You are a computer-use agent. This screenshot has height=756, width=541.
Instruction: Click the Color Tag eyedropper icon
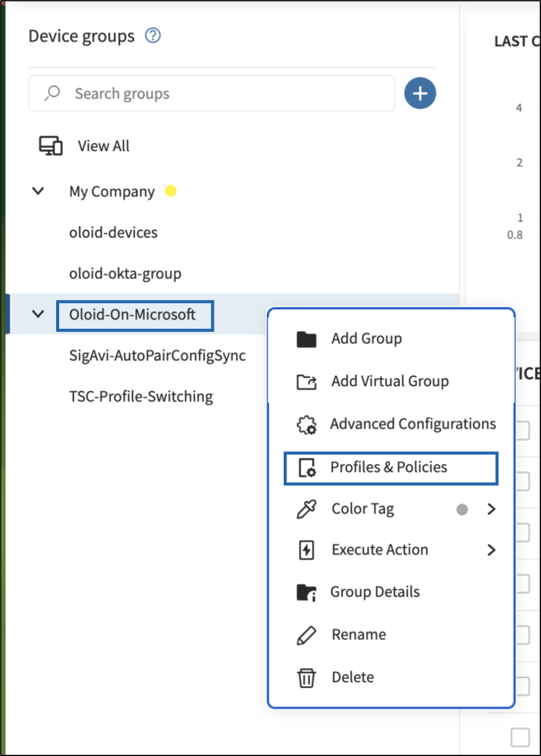(x=307, y=509)
